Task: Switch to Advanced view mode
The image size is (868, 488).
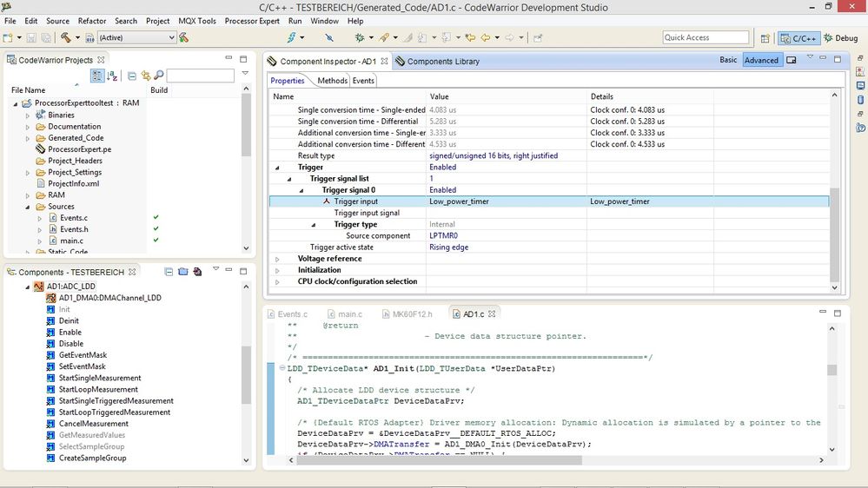Action: (x=761, y=60)
